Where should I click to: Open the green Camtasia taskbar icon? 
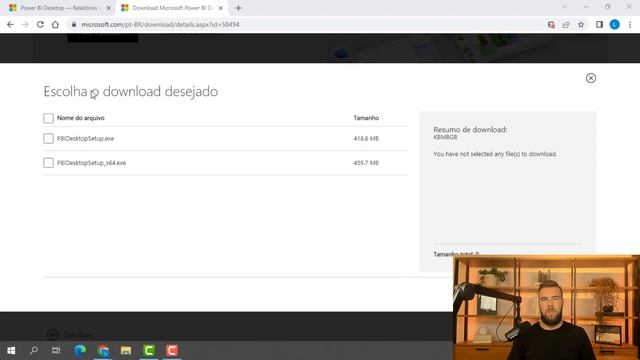point(149,350)
